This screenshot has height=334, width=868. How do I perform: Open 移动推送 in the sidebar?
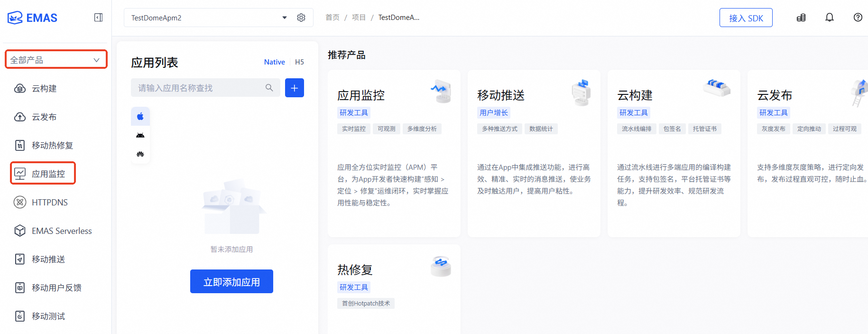coord(48,259)
